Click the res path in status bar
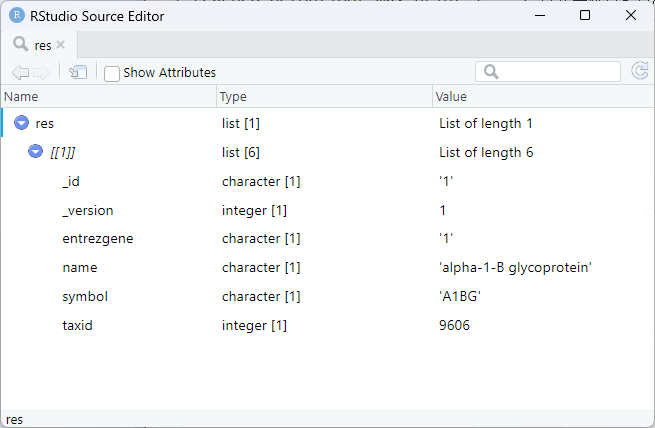The height and width of the screenshot is (428, 655). 15,420
